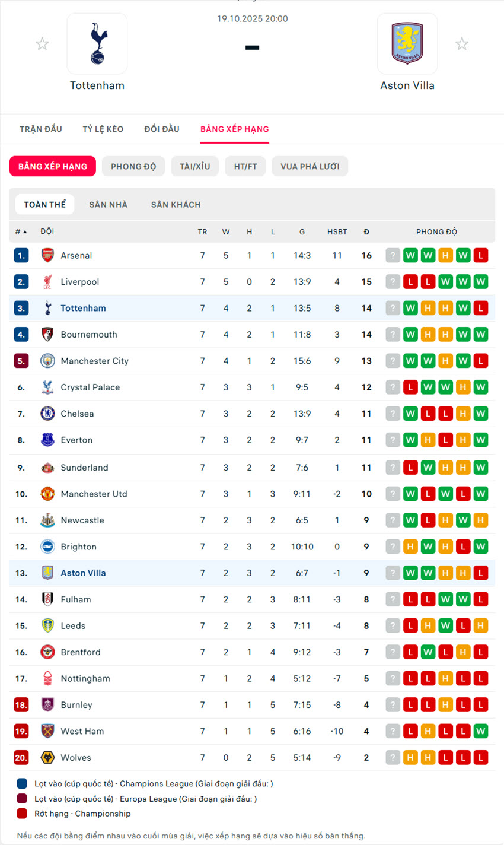The height and width of the screenshot is (845, 504).
Task: Select the HT/FT filter button
Action: pyautogui.click(x=245, y=167)
